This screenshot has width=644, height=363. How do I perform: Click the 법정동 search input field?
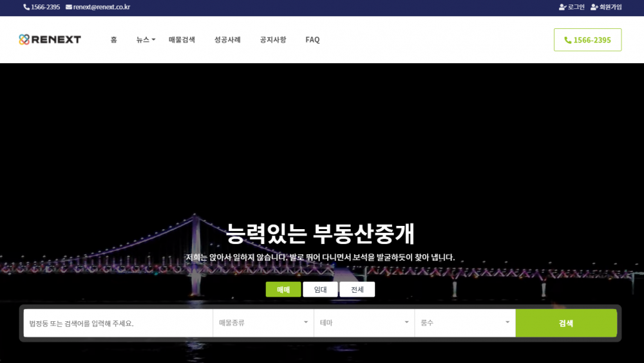(x=118, y=323)
